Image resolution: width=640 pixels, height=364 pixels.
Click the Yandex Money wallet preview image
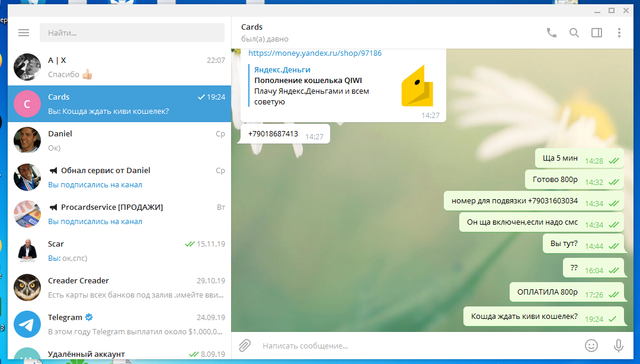[x=417, y=86]
